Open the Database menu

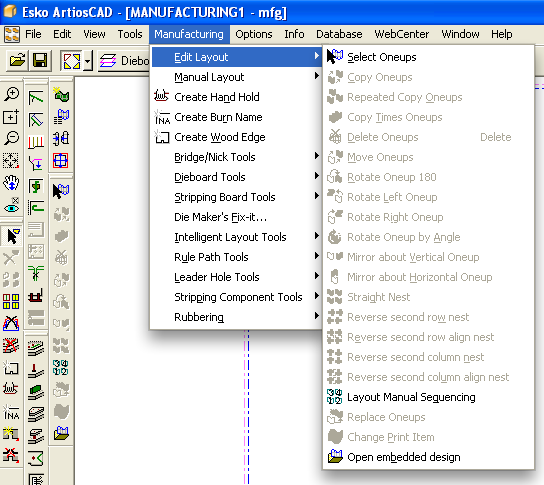339,34
